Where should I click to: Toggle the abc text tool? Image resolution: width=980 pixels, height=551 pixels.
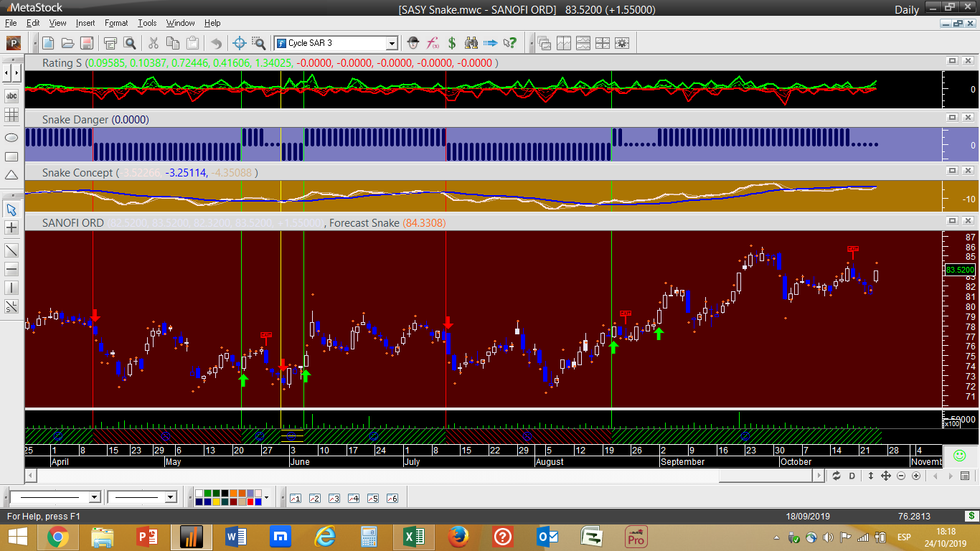point(11,95)
